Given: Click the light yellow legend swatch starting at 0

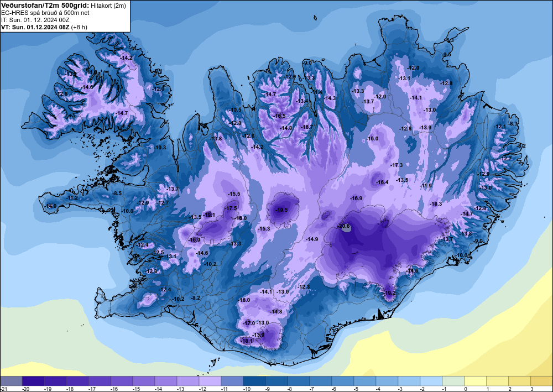Looking at the screenshot, I should [476, 381].
